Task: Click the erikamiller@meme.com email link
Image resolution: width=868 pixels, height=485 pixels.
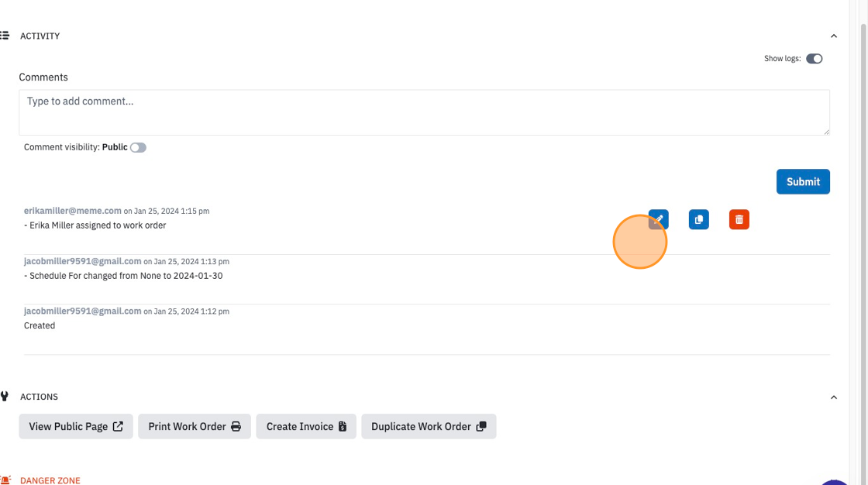Action: pyautogui.click(x=73, y=211)
